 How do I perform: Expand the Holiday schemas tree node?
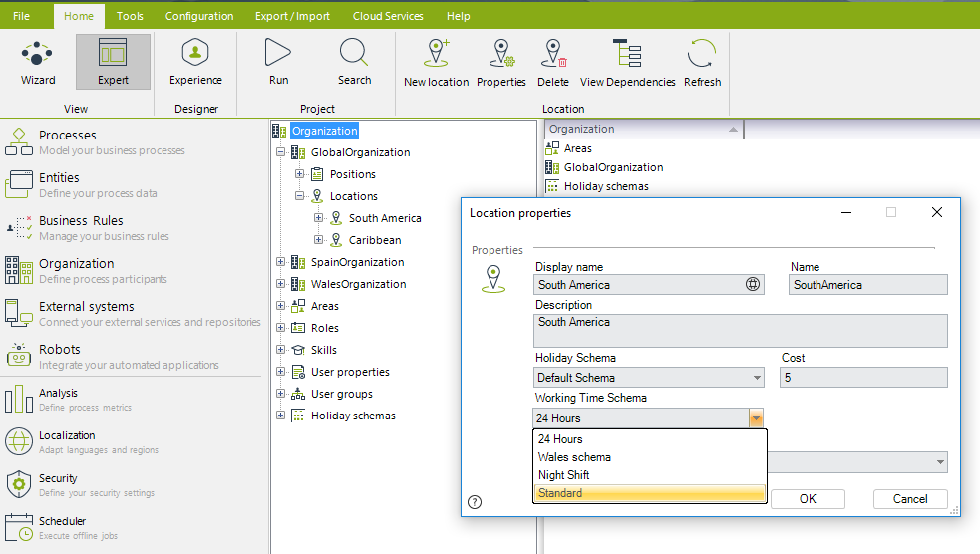[x=280, y=415]
